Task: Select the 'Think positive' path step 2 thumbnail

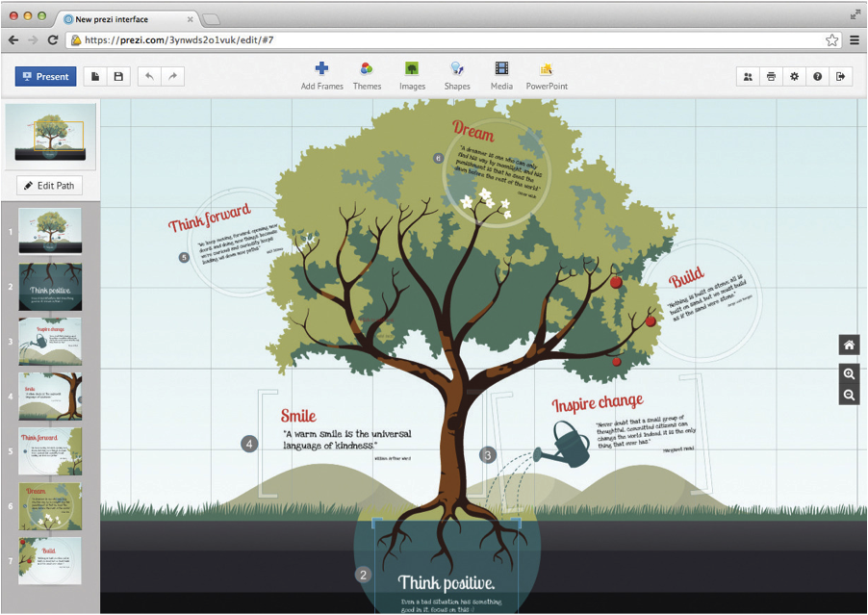Action: coord(50,287)
